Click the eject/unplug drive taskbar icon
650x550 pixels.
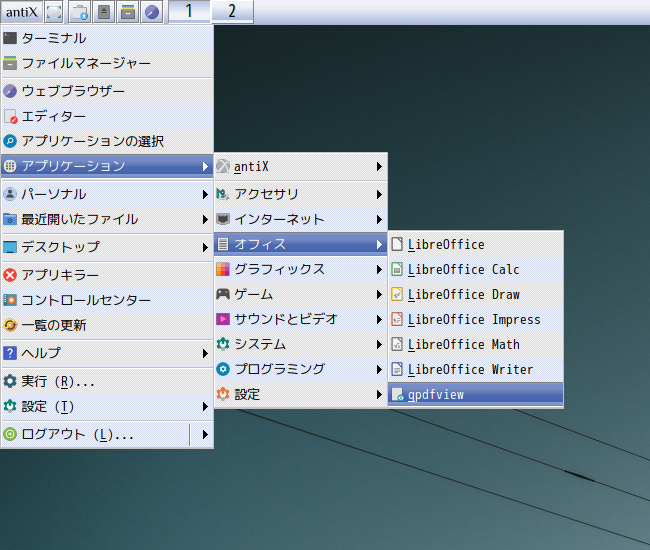pyautogui.click(x=104, y=12)
